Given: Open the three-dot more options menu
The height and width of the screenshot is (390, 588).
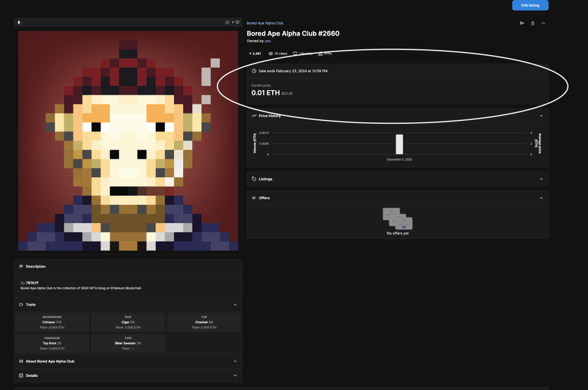Looking at the screenshot, I should 543,23.
